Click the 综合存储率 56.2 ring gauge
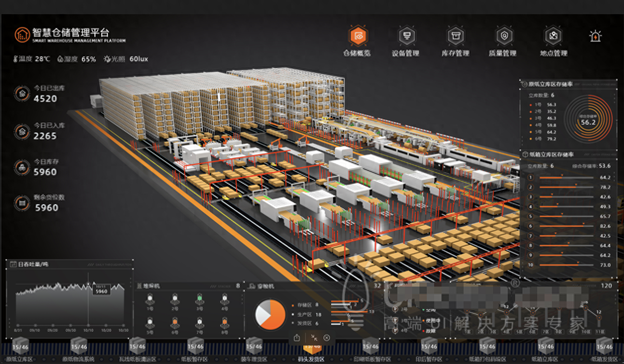This screenshot has height=364, width=624. [x=588, y=120]
